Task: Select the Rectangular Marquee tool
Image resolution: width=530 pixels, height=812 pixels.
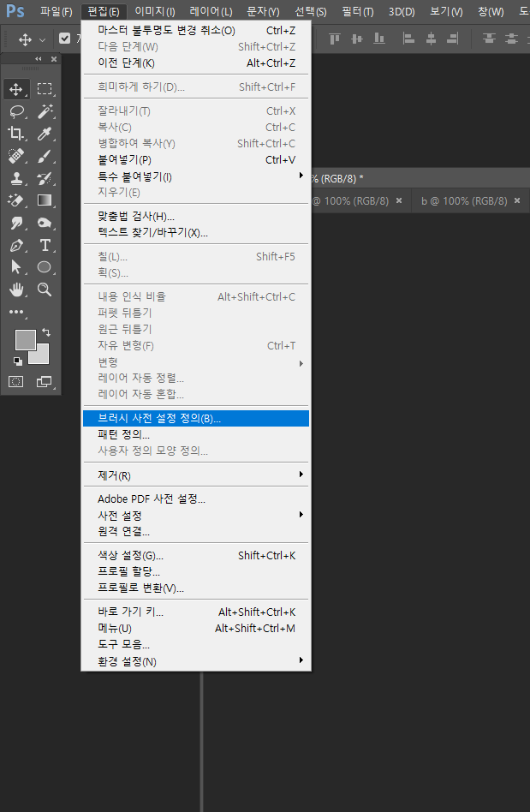Action: (x=45, y=89)
